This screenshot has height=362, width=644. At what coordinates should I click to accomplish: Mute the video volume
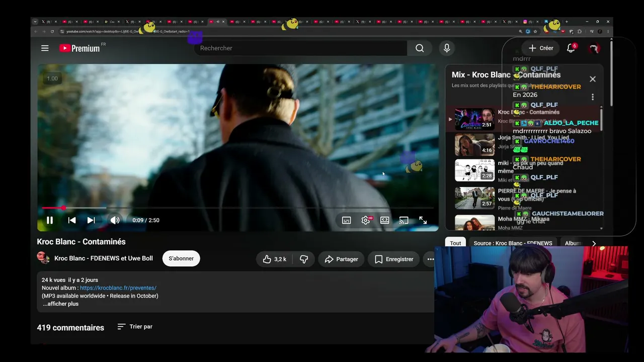click(x=115, y=220)
